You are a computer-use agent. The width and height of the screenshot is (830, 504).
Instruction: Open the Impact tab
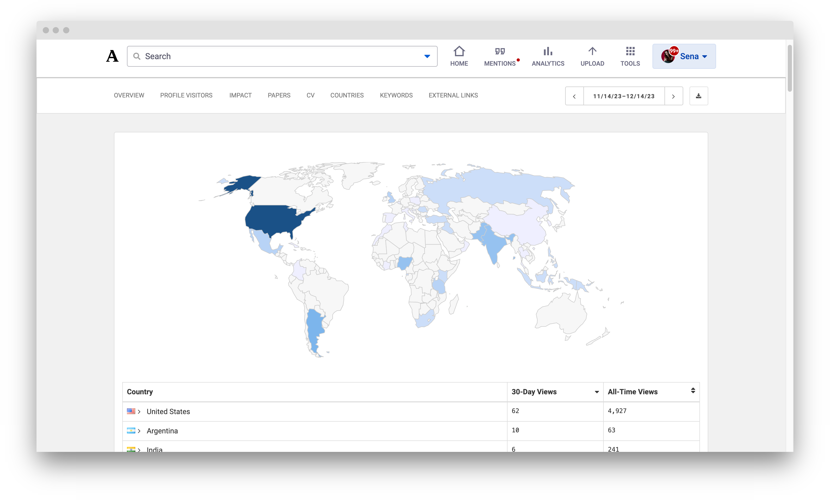[x=241, y=95]
